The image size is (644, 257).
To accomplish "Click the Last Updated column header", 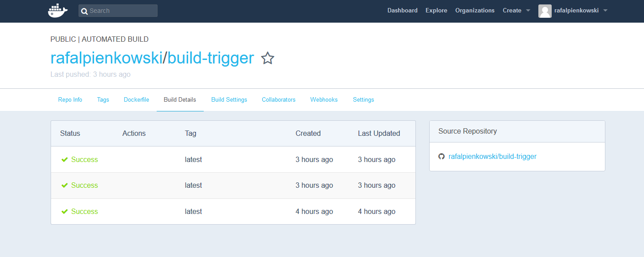I will [379, 133].
